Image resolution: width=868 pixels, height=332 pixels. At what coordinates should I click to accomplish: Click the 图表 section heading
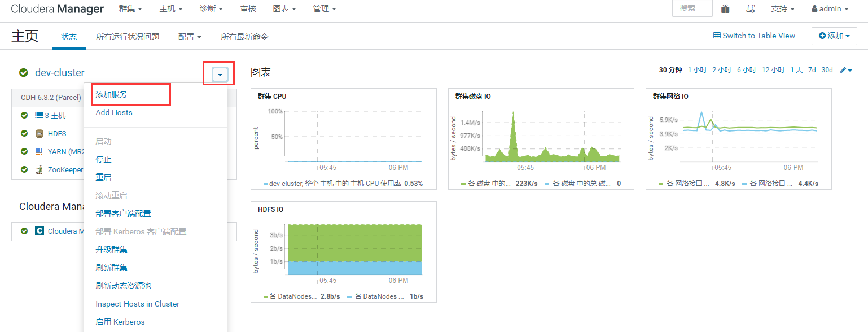click(261, 72)
